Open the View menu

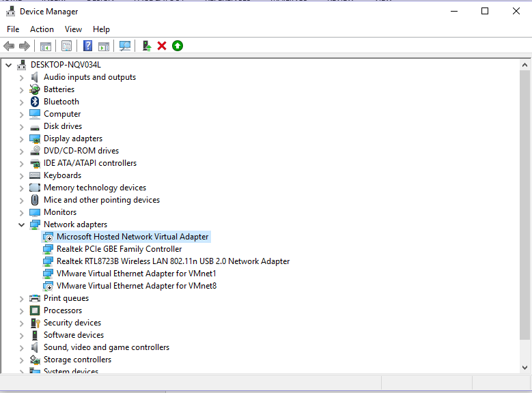coord(73,29)
